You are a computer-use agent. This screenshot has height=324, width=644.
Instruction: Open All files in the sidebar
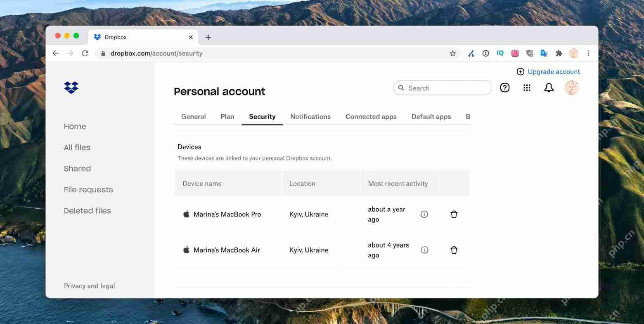click(x=77, y=148)
